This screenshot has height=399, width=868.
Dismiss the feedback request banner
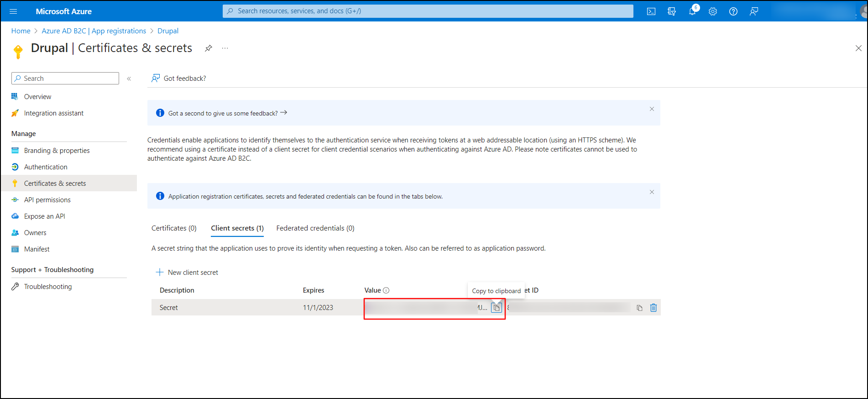point(652,109)
